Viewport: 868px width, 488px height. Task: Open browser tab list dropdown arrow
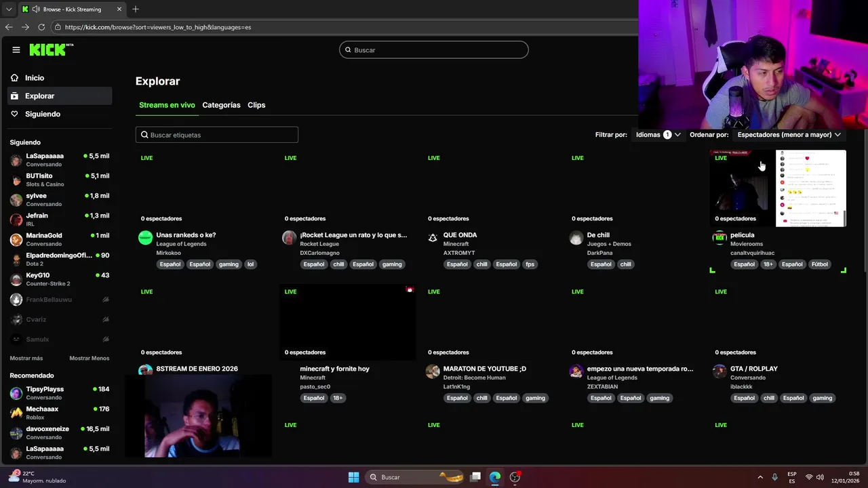pos(9,9)
